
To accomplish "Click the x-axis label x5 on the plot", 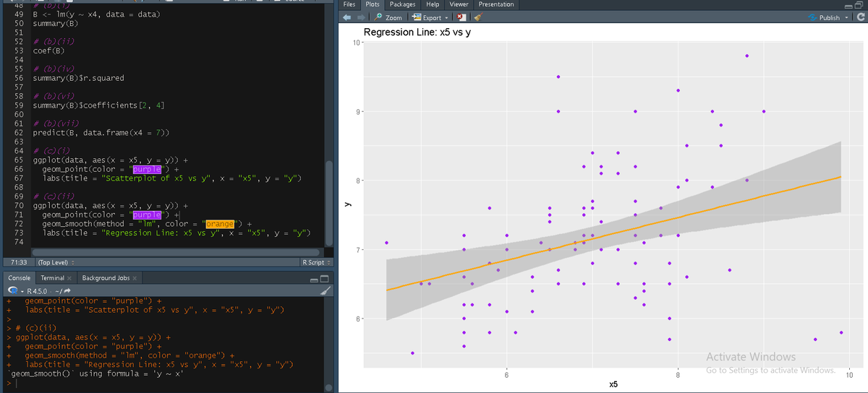I will pyautogui.click(x=613, y=385).
